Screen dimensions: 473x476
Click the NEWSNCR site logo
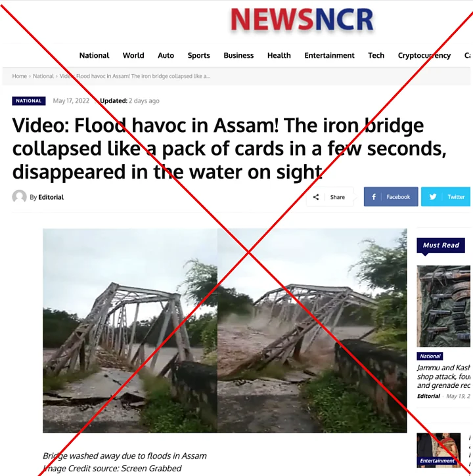pos(302,19)
